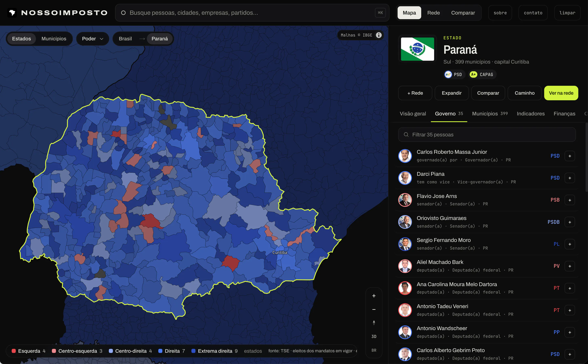588x364 pixels.
Task: Add Darci Piana using plus button
Action: point(570,178)
